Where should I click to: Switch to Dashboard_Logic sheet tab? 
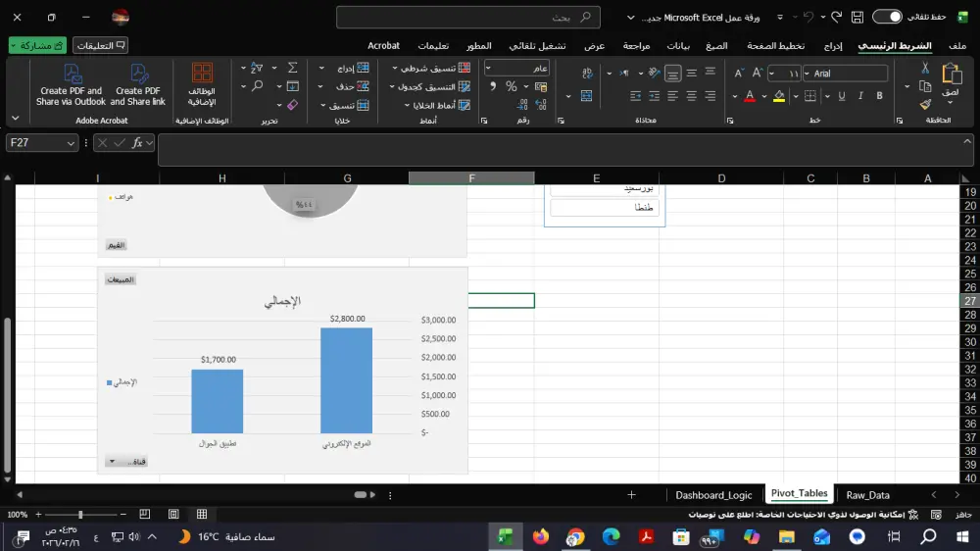tap(713, 495)
